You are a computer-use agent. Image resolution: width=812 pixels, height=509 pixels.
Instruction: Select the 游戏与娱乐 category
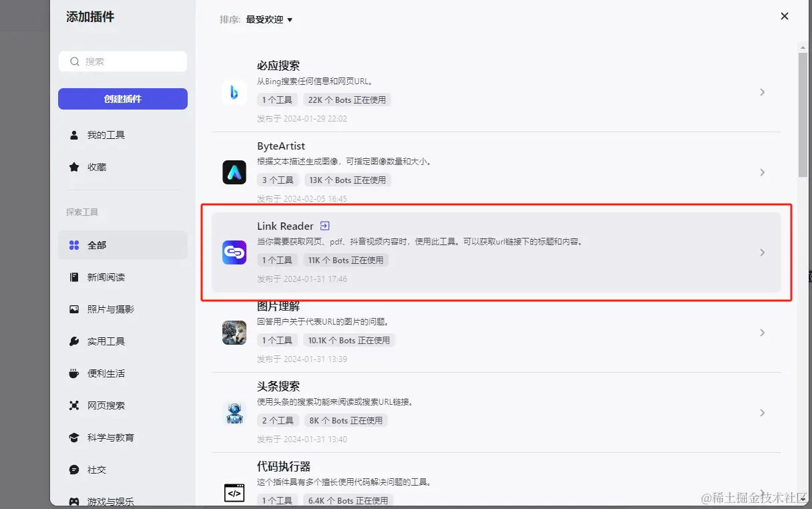(x=123, y=500)
